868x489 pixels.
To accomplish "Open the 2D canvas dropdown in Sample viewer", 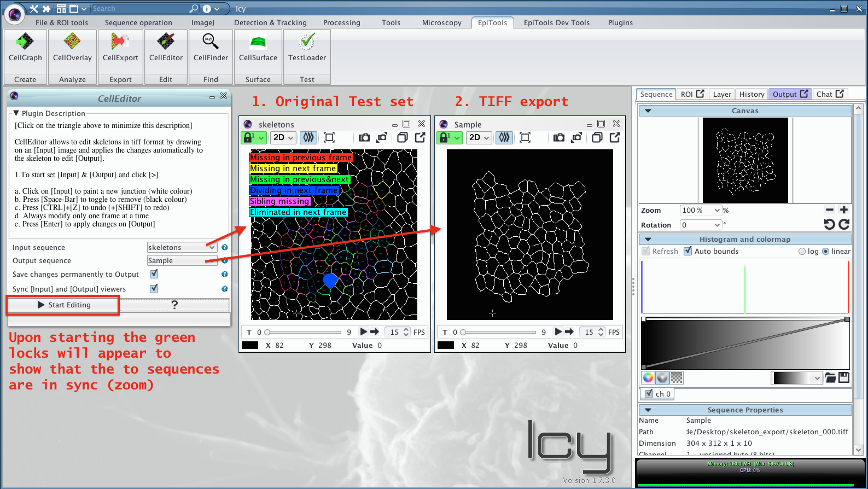I will coord(479,138).
